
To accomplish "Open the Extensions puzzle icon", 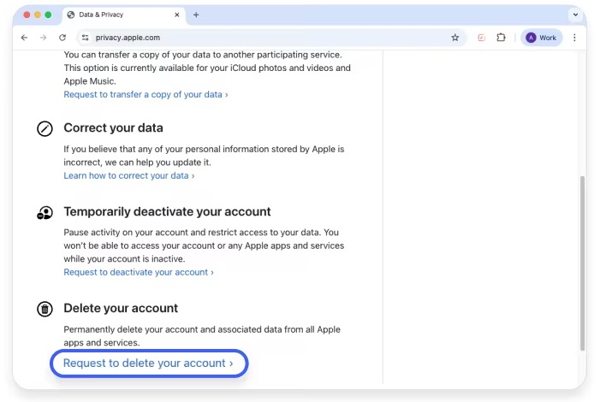I will click(x=501, y=37).
